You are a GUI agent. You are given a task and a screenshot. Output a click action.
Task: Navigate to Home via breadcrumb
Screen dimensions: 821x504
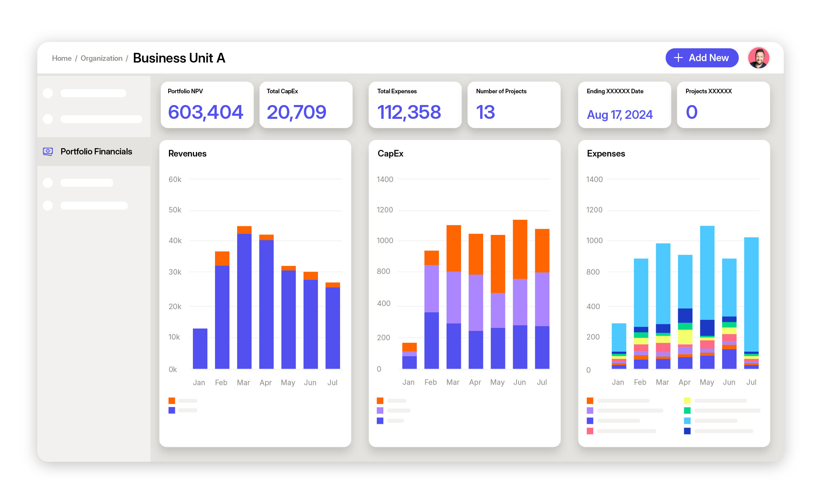coord(62,58)
